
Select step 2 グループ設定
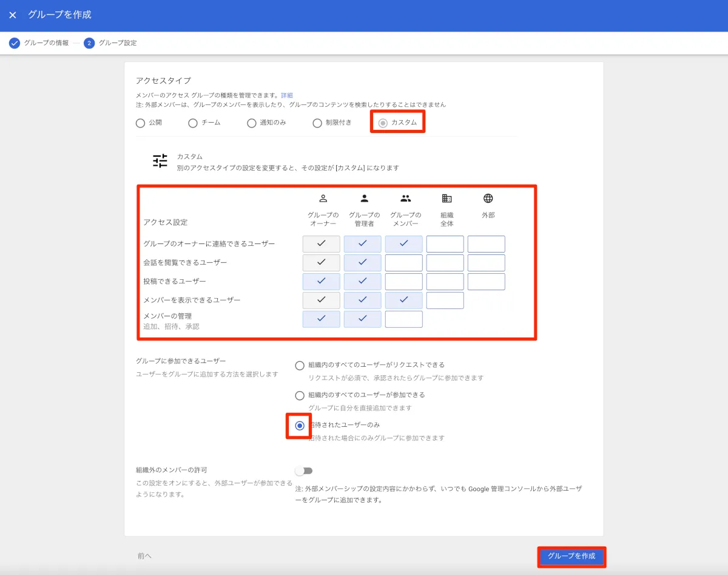tap(110, 43)
